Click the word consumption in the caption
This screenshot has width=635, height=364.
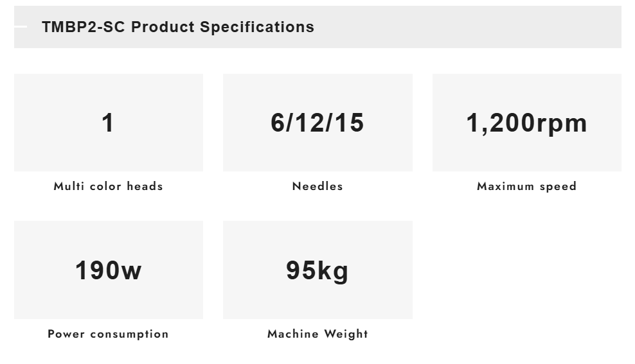click(x=129, y=334)
